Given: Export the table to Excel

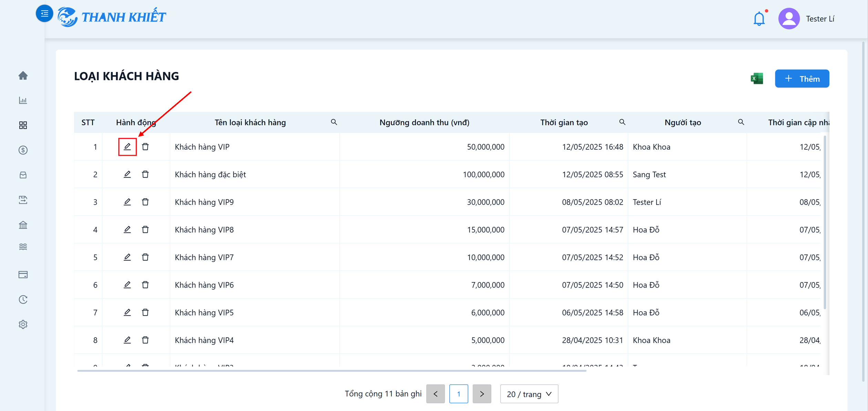Looking at the screenshot, I should [x=757, y=79].
